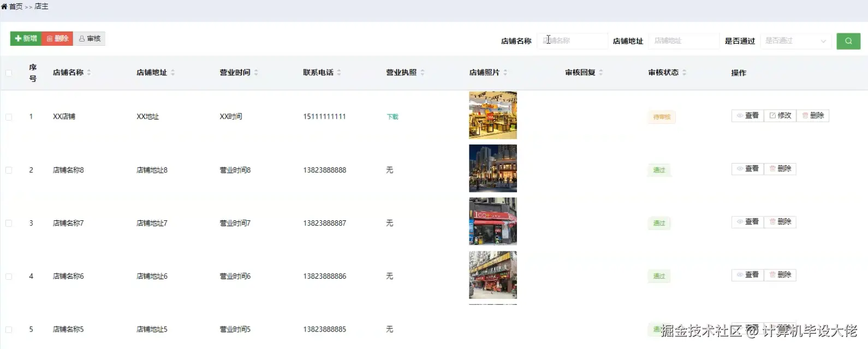
Task: Open the 是否通过 dropdown
Action: (795, 41)
